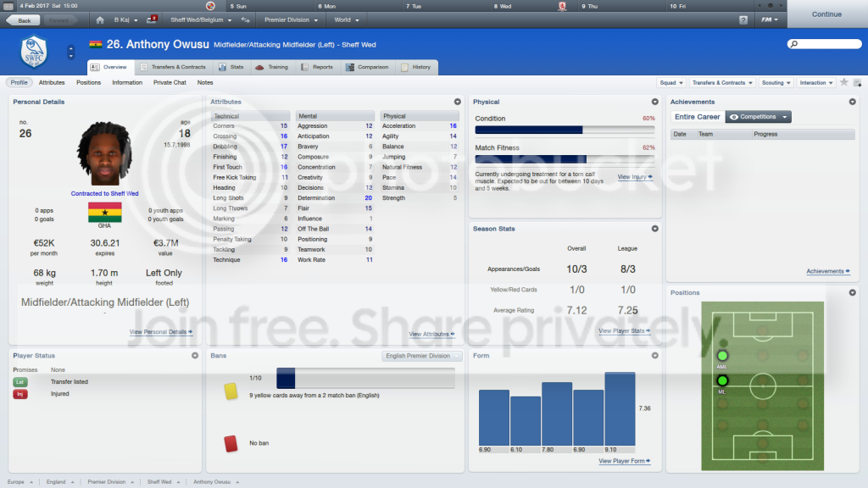Open the help question mark icon
The height and width of the screenshot is (488, 868).
[x=743, y=20]
